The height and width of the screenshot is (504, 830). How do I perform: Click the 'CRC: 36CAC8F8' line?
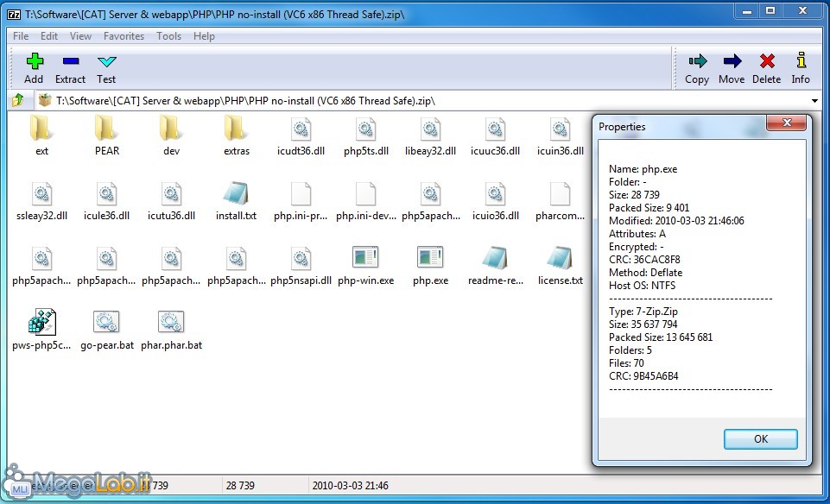pos(644,260)
